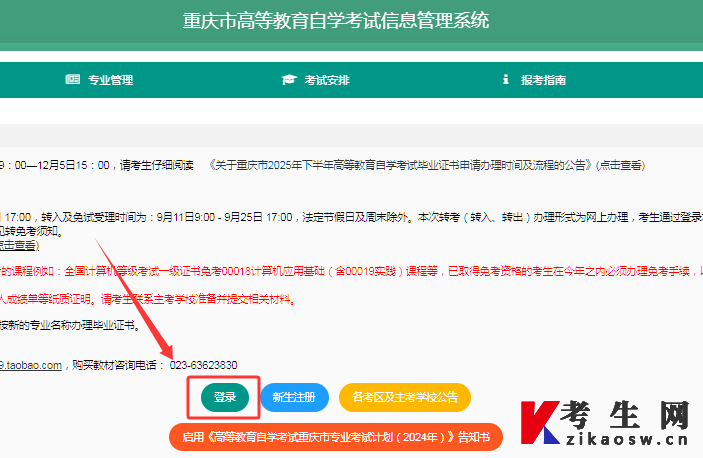703x458 pixels.
Task: Select the phone number 023-63623830
Action: click(204, 365)
